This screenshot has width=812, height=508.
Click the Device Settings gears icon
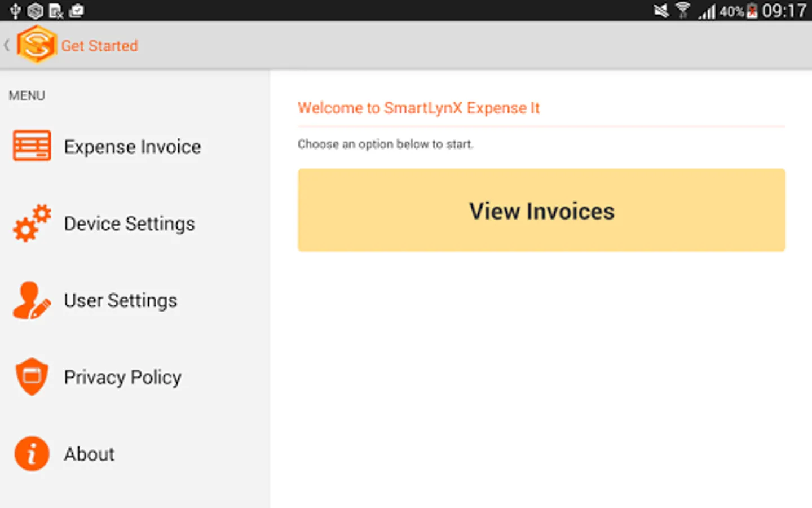click(32, 223)
